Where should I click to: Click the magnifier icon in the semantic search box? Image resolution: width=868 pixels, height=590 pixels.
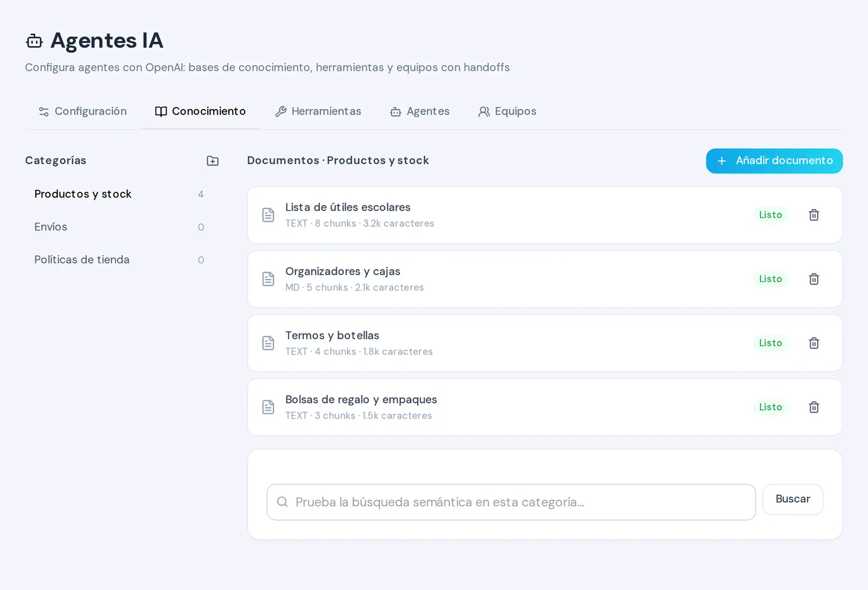click(282, 502)
